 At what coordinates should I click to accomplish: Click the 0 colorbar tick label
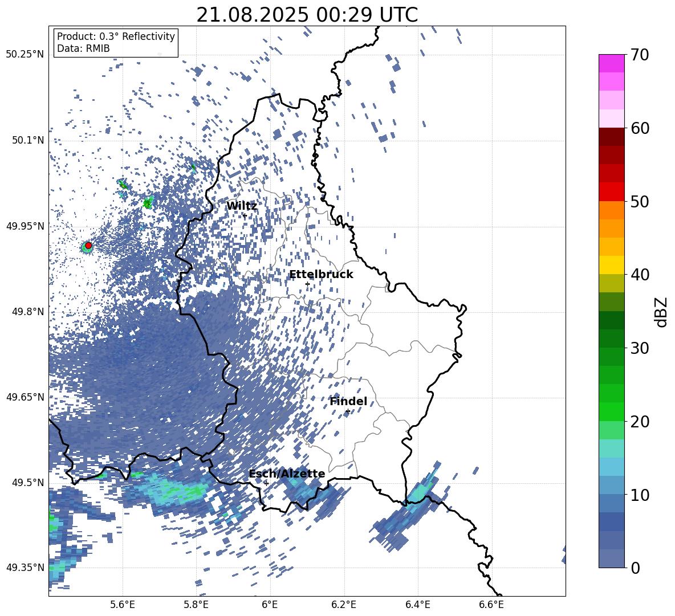[635, 568]
